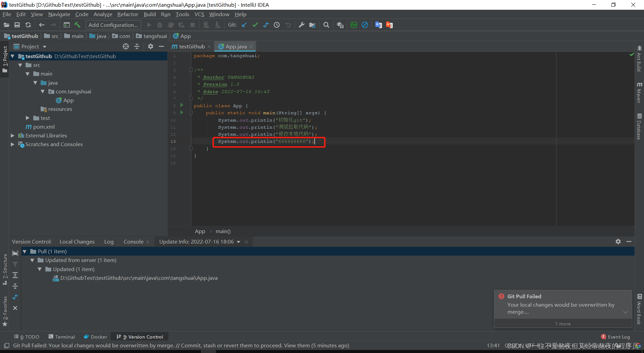This screenshot has height=353, width=644.
Task: Expand Scratches and Consoles node
Action: (x=12, y=144)
